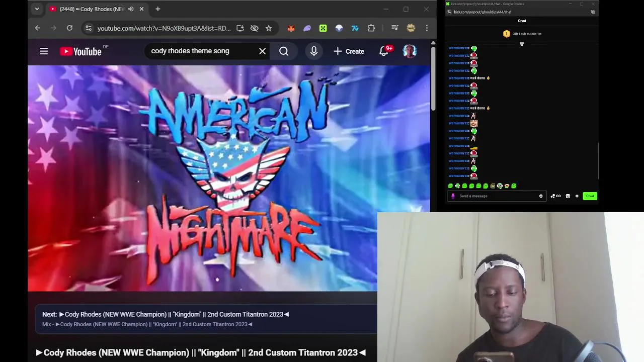Open the Next Cody Rhodes Kingdom video
The height and width of the screenshot is (362, 644).
pyautogui.click(x=166, y=314)
